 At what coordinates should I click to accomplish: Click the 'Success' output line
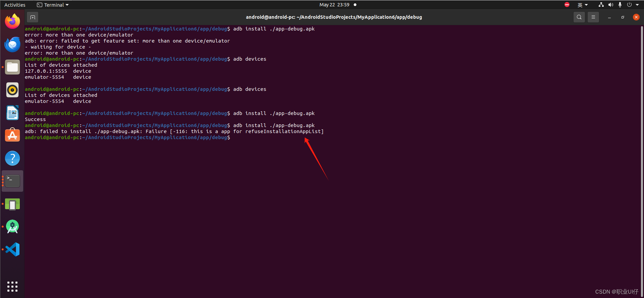coord(35,119)
